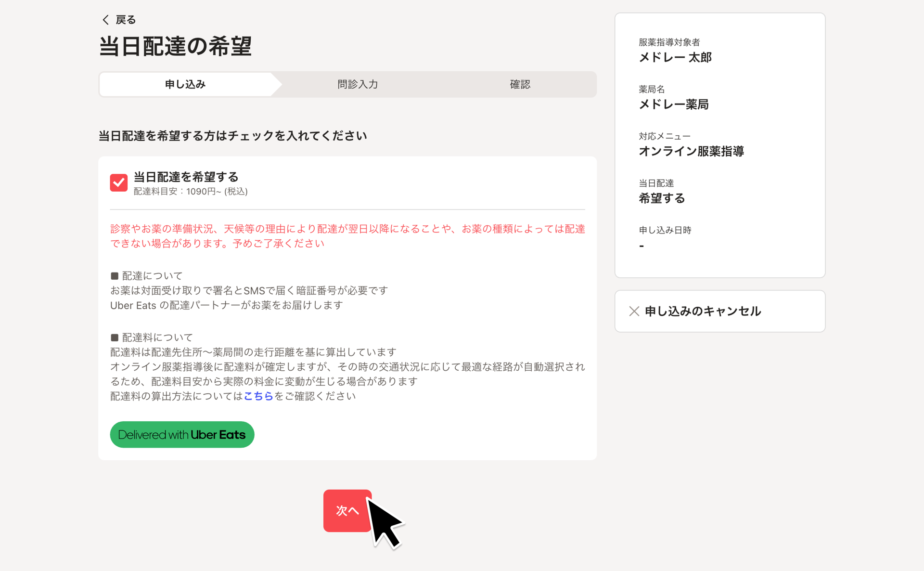
Task: Select the 申し込み step tab
Action: click(x=185, y=85)
